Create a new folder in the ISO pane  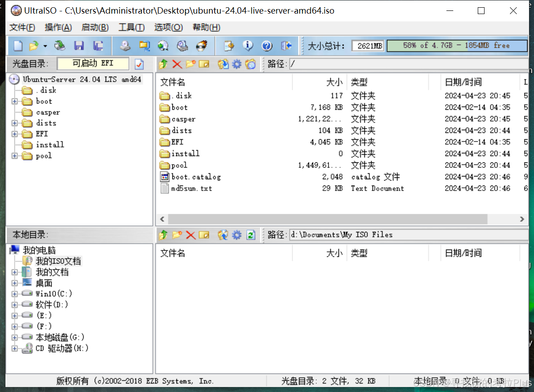pos(191,64)
